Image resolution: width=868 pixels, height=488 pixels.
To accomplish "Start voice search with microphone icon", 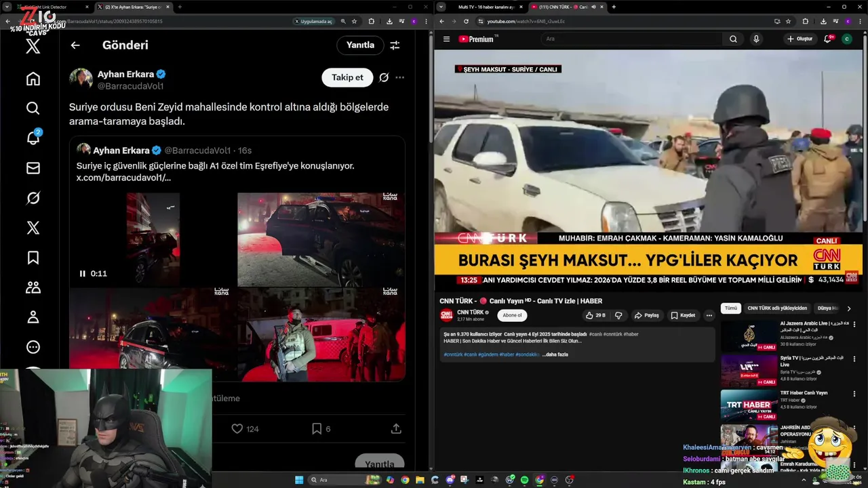I will (756, 39).
